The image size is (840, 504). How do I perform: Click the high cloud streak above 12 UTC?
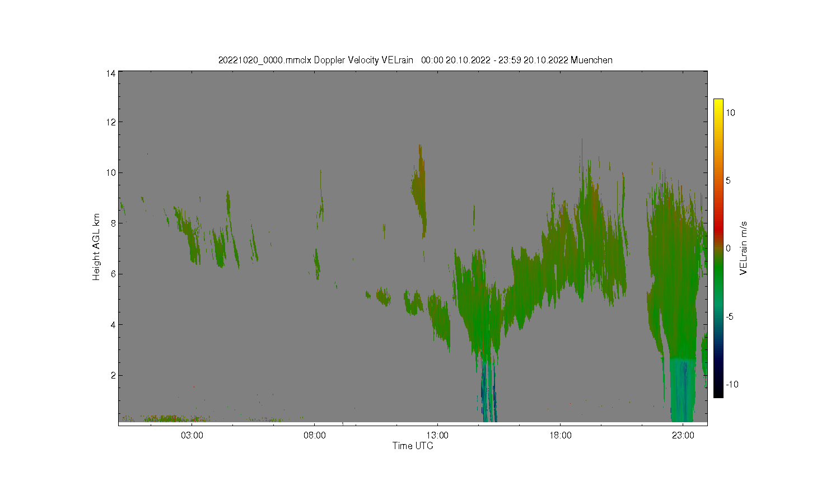coord(419,190)
